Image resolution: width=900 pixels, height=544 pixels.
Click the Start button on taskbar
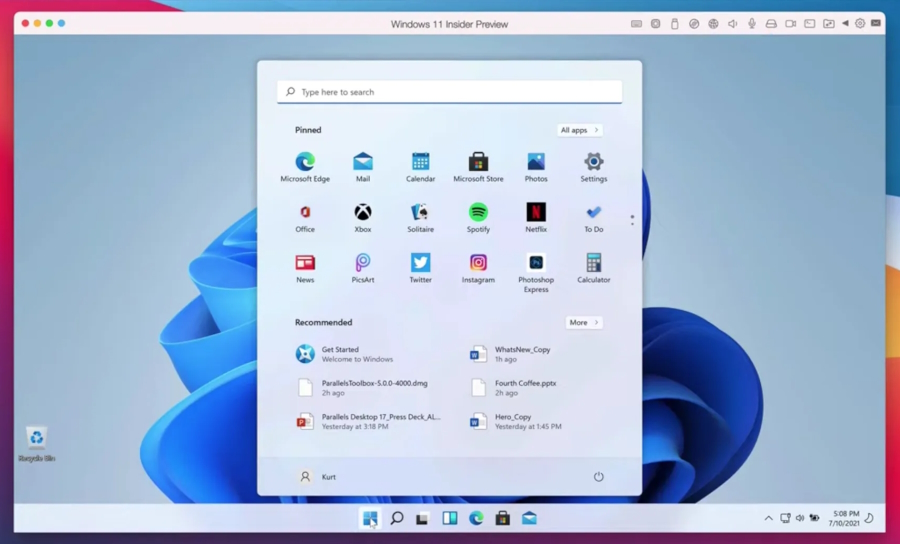[x=370, y=518]
